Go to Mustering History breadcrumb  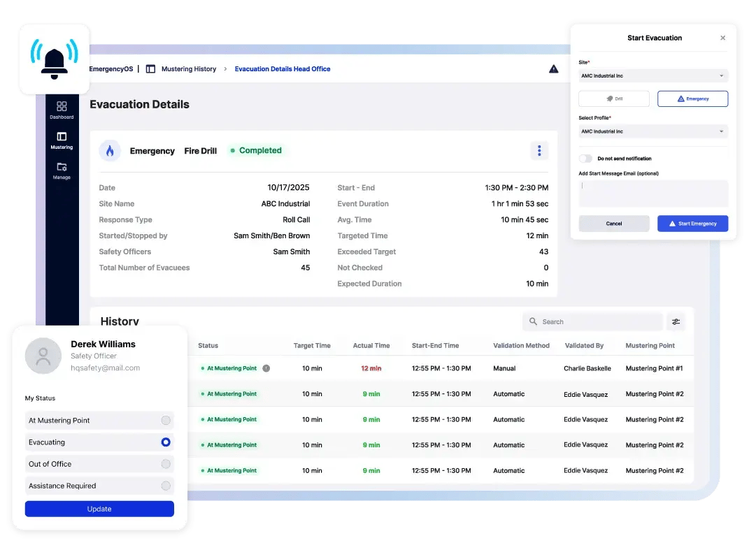(x=189, y=69)
